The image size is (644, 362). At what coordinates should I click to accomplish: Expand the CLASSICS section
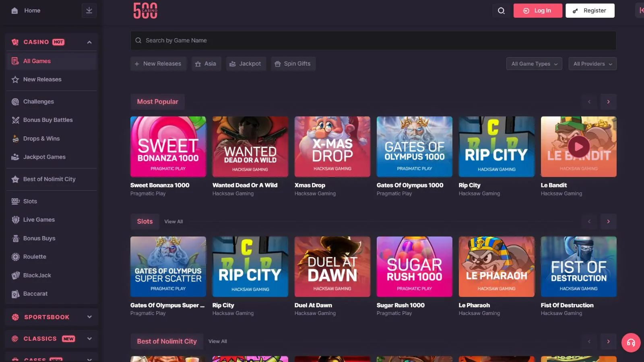[89, 339]
